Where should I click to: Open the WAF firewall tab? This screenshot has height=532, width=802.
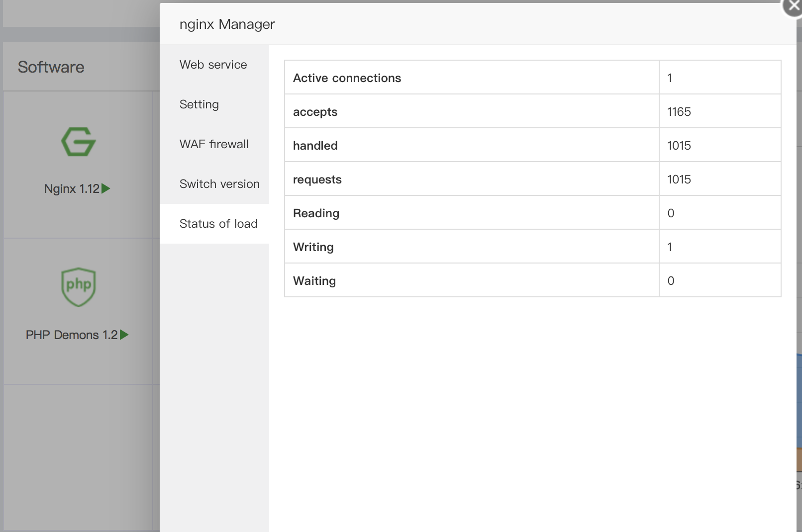pos(214,144)
